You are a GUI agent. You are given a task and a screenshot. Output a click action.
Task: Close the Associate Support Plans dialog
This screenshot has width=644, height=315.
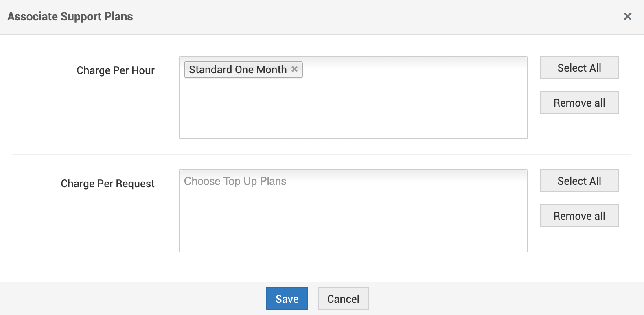point(627,16)
